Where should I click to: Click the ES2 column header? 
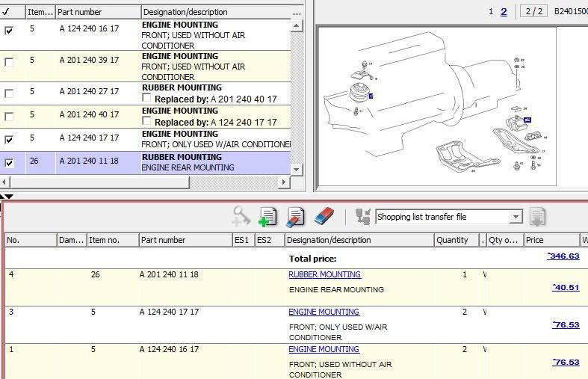[270, 240]
